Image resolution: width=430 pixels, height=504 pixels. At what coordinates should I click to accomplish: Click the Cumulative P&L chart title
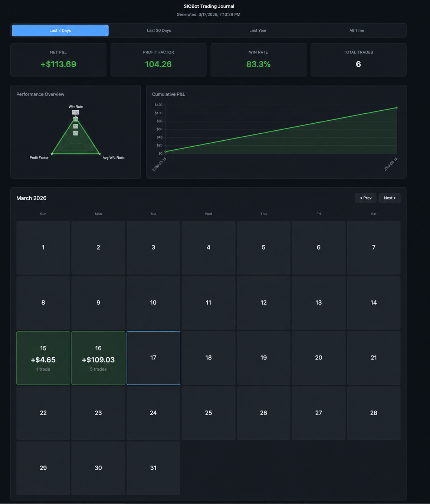[168, 94]
